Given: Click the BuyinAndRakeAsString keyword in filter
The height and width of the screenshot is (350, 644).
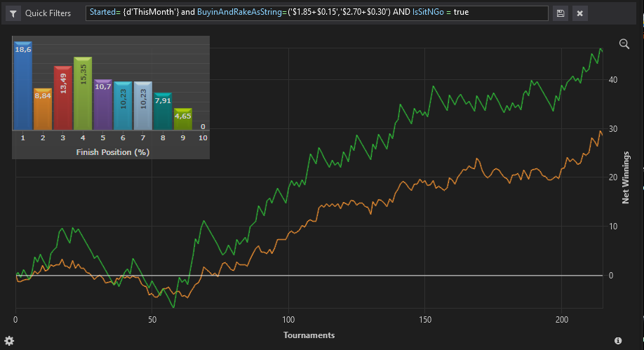Looking at the screenshot, I should 239,12.
